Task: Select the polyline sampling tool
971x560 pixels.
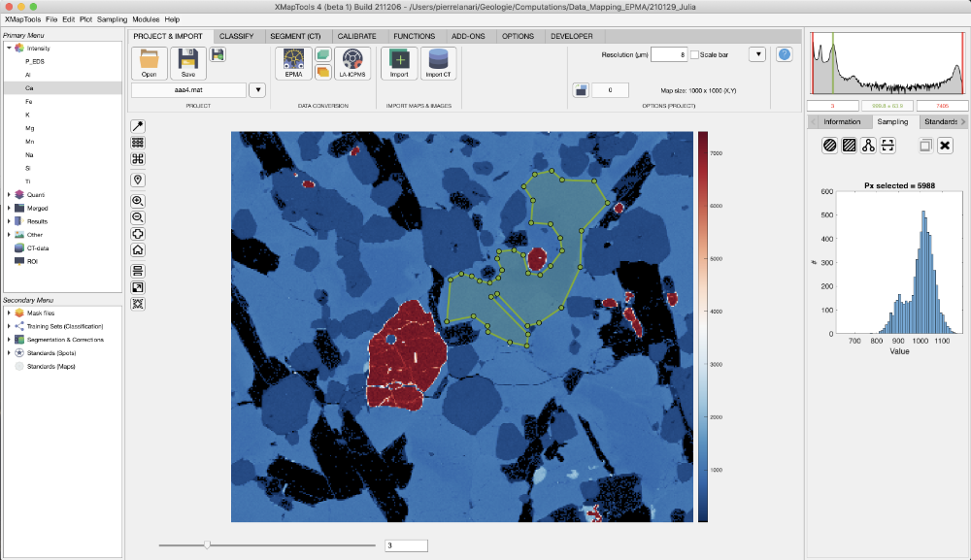Action: tap(870, 145)
